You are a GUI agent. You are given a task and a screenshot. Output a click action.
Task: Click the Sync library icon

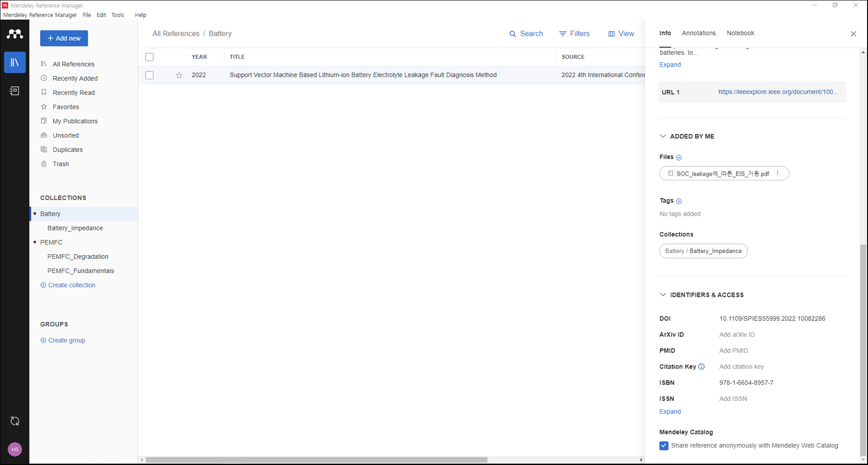[15, 421]
